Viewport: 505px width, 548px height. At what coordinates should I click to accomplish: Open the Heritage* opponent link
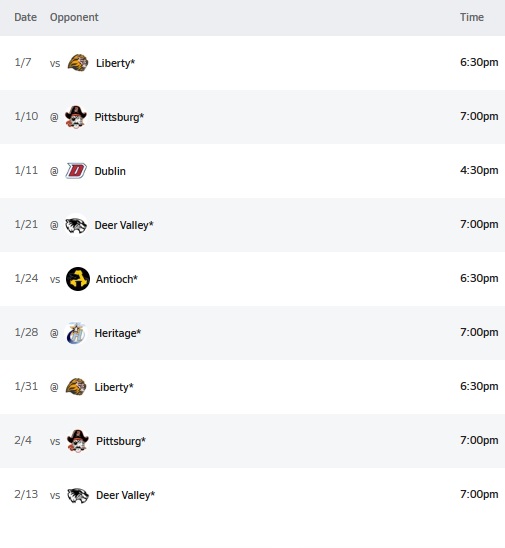[118, 333]
